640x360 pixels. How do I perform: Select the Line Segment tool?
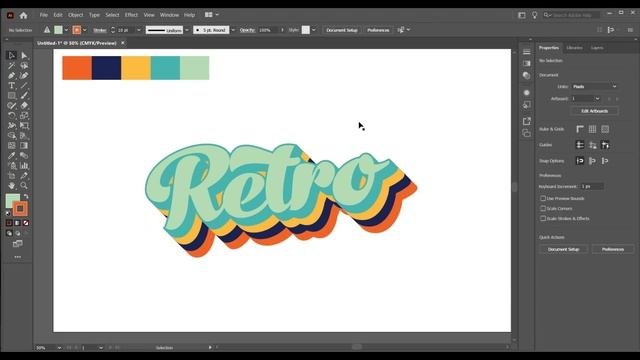24,85
